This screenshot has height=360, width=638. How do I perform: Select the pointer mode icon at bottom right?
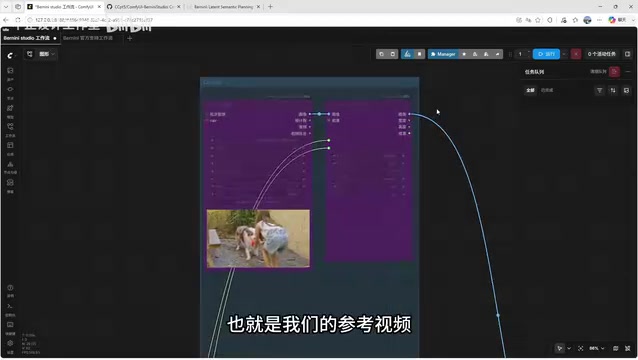(560, 348)
